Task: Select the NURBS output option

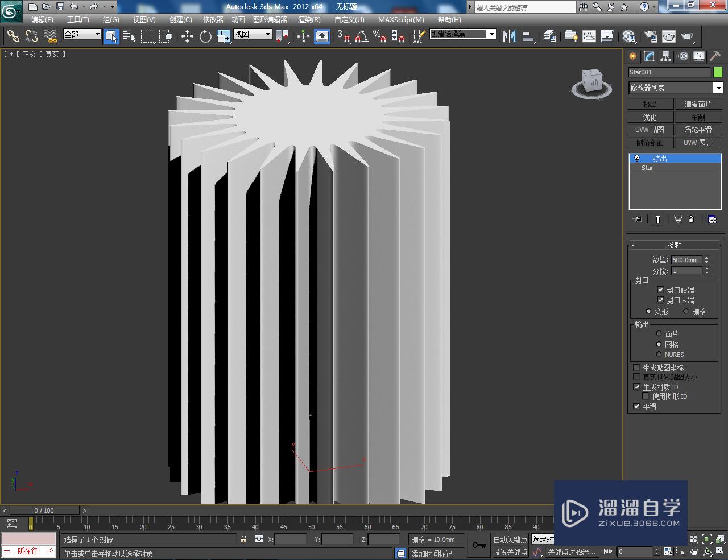Action: (x=659, y=354)
